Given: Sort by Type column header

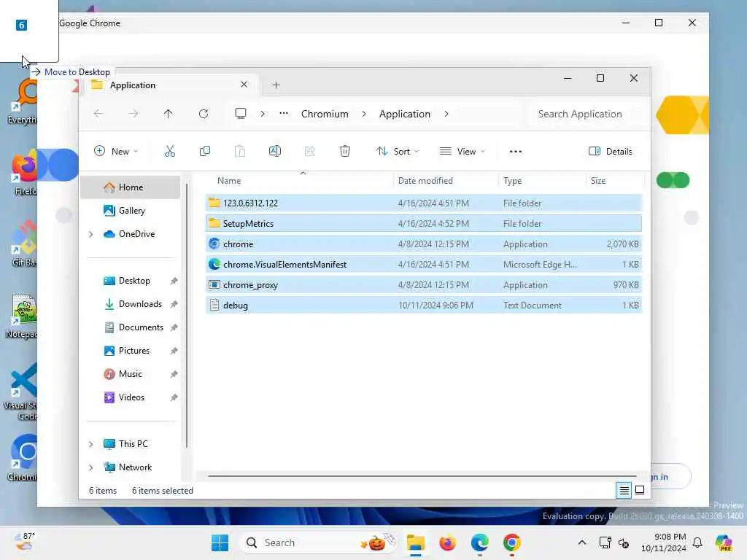Looking at the screenshot, I should click(542, 181).
